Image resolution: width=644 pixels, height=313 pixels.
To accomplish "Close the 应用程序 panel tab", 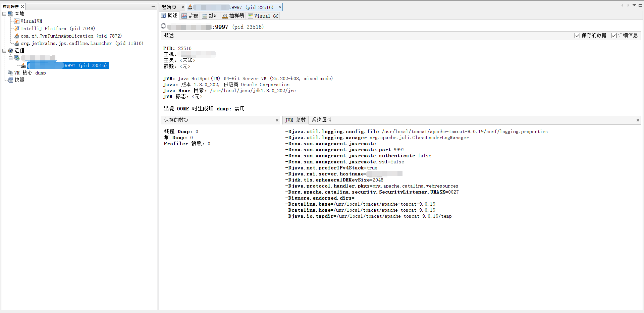I will pyautogui.click(x=22, y=7).
